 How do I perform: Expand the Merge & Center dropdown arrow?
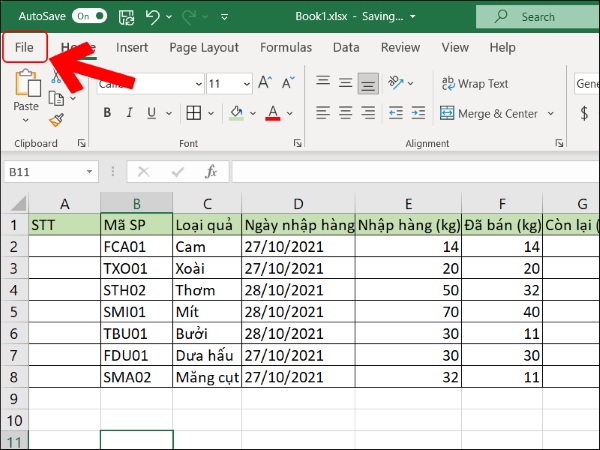tap(551, 114)
